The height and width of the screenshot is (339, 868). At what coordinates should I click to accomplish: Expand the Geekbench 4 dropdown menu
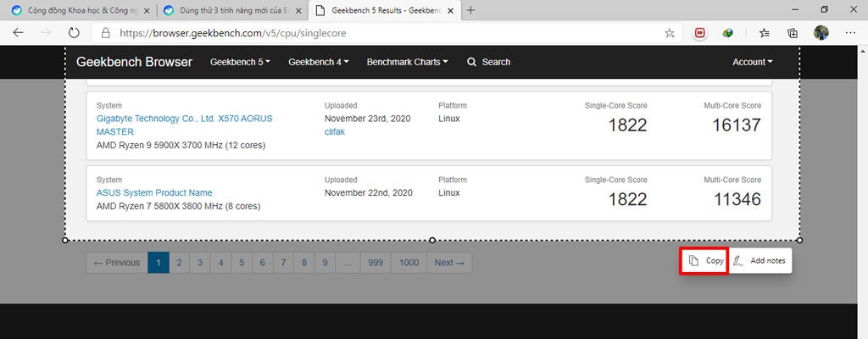pos(319,62)
